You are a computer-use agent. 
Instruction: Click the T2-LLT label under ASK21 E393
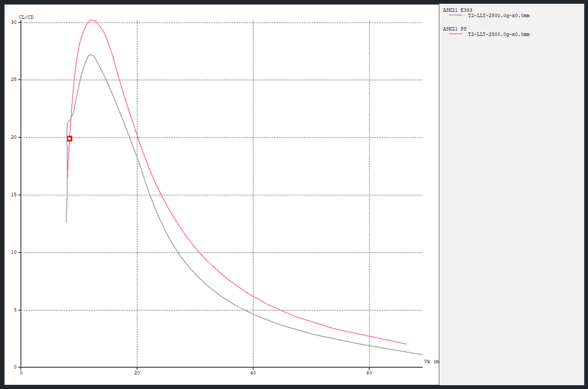(498, 16)
